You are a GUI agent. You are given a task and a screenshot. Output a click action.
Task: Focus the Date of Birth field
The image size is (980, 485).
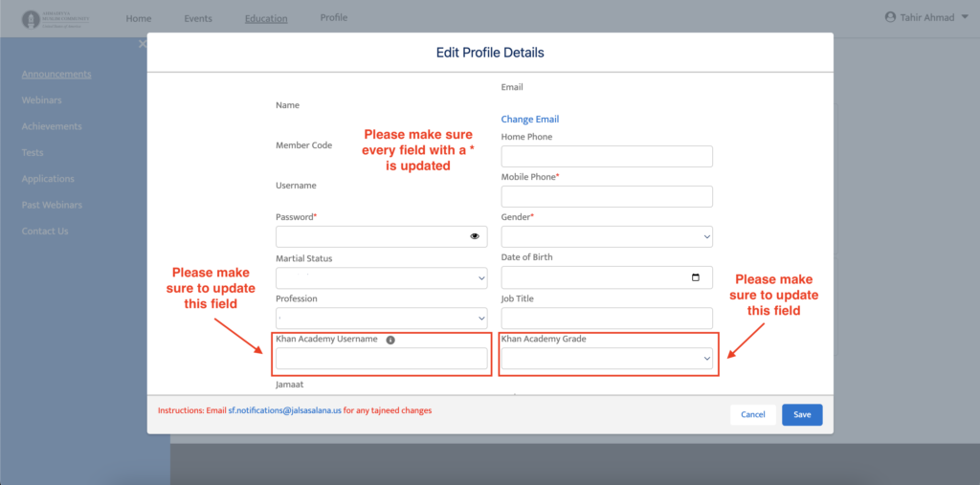click(607, 277)
